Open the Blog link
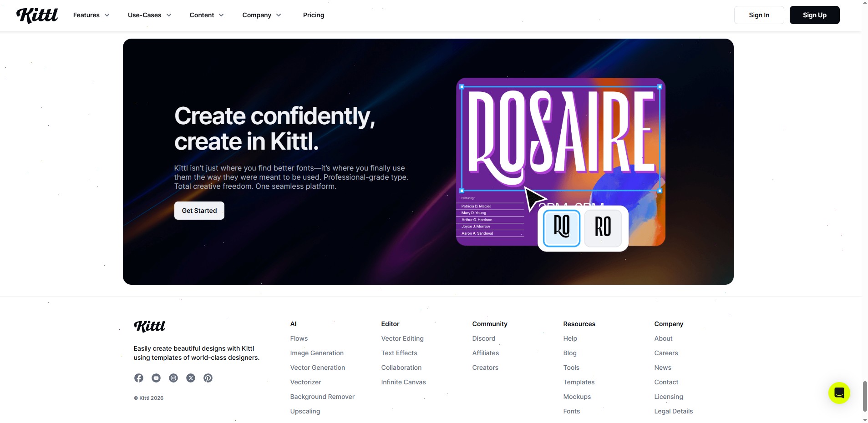 coord(570,353)
